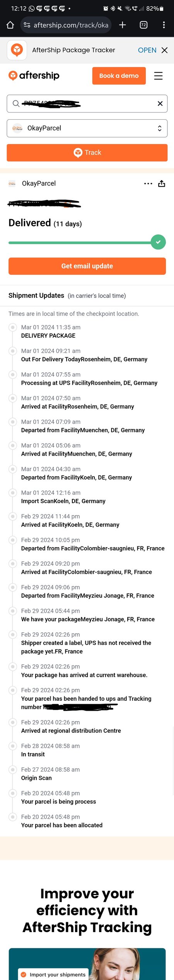Expand the OkayParcel carrier dropdown
This screenshot has height=980, width=174.
[x=87, y=128]
